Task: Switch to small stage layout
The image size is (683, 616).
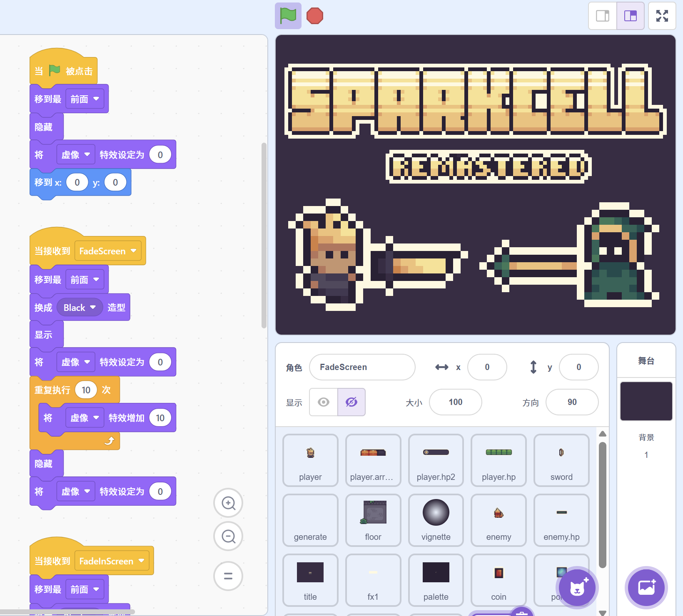Action: pos(603,16)
